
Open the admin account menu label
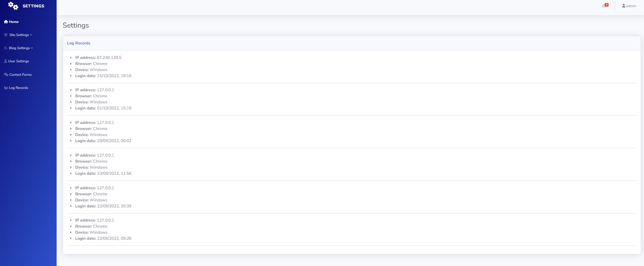[631, 6]
